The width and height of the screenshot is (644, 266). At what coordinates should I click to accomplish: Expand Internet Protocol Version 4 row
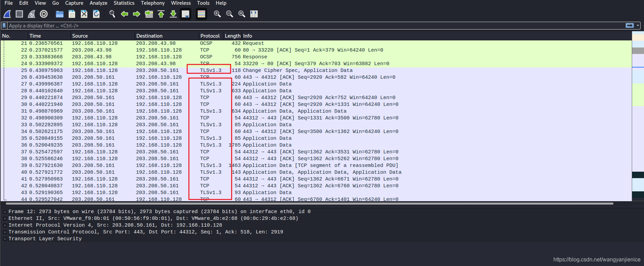click(x=5, y=225)
